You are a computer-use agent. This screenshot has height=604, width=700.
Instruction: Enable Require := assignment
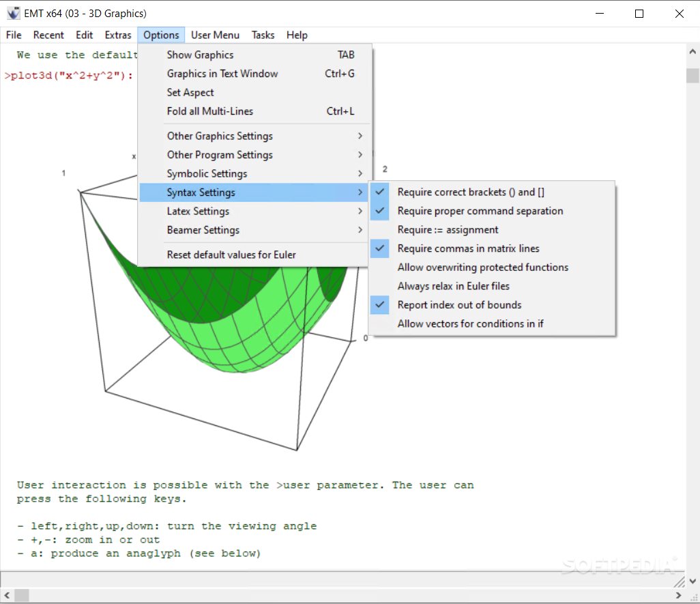coord(492,229)
